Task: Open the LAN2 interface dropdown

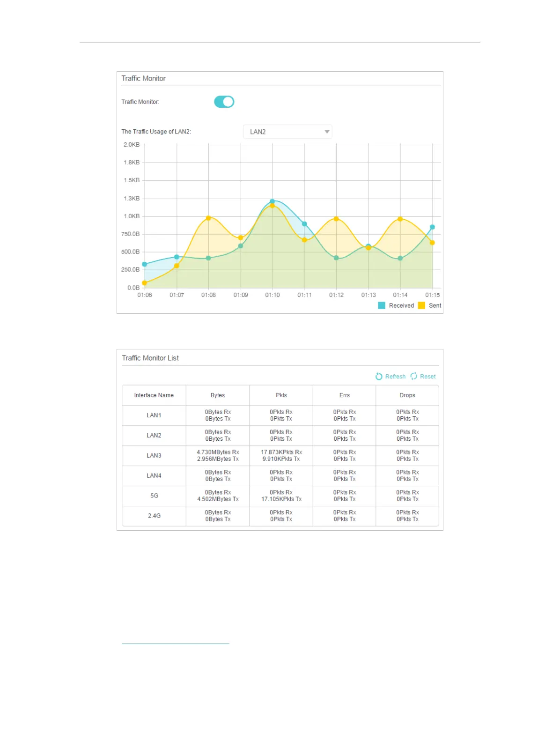Action: [x=287, y=132]
